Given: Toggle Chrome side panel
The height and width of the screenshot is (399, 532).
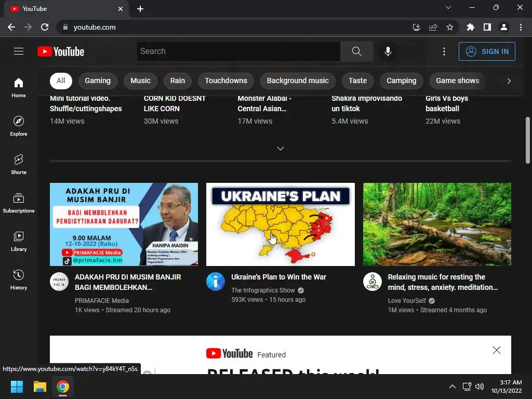Looking at the screenshot, I should [487, 27].
